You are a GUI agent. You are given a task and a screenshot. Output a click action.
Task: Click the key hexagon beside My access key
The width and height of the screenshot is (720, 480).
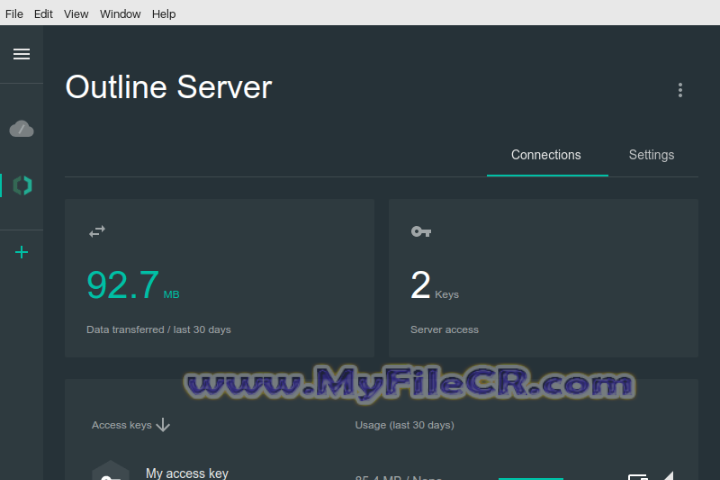111,471
